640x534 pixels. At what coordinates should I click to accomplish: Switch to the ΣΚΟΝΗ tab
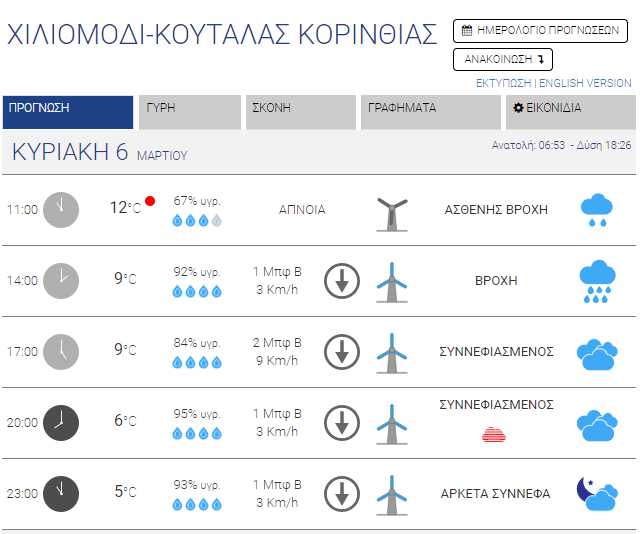point(300,112)
